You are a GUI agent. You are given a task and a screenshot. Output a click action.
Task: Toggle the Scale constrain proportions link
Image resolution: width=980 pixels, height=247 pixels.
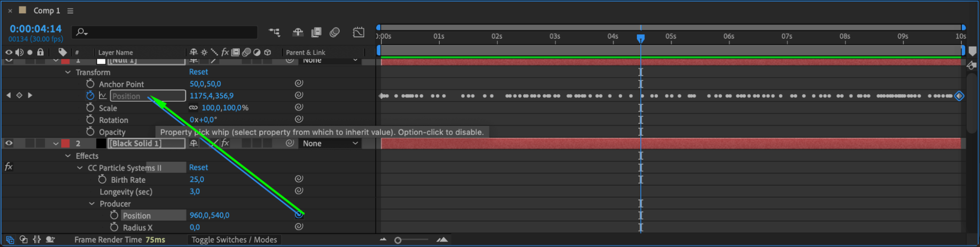click(x=194, y=107)
